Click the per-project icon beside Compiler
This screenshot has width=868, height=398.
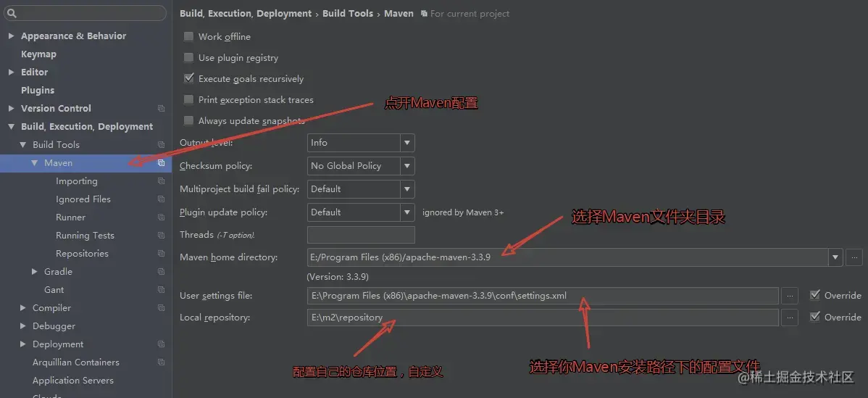[x=161, y=308]
